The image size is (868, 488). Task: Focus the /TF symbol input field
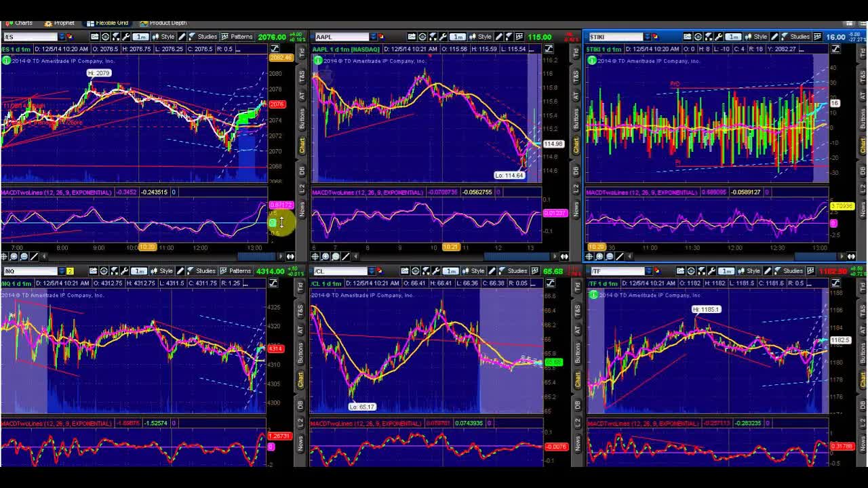pos(618,271)
